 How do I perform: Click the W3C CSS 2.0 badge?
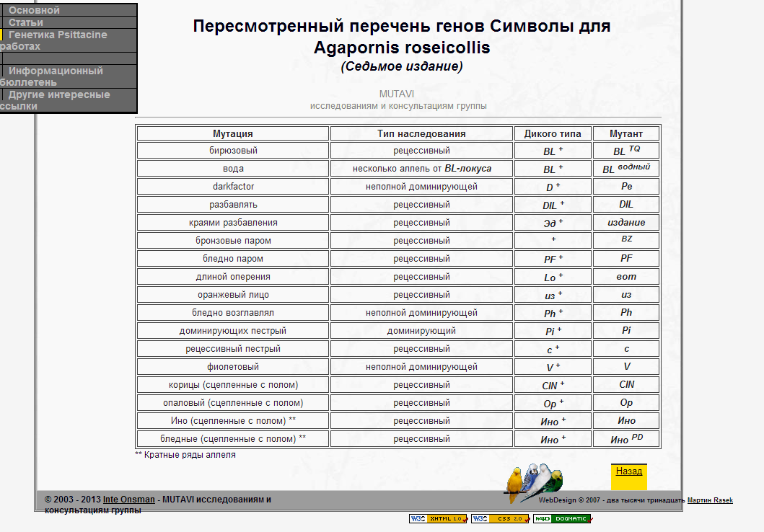(501, 519)
